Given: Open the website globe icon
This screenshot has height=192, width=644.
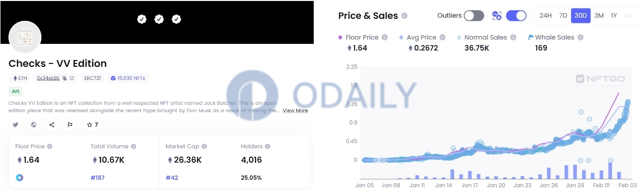Looking at the screenshot, I should 34,125.
